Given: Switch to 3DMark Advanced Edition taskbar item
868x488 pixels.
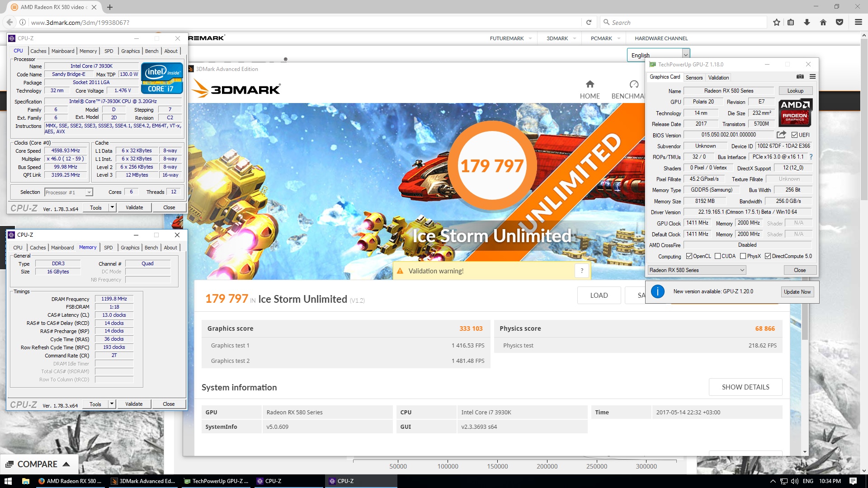Looking at the screenshot, I should pos(143,481).
